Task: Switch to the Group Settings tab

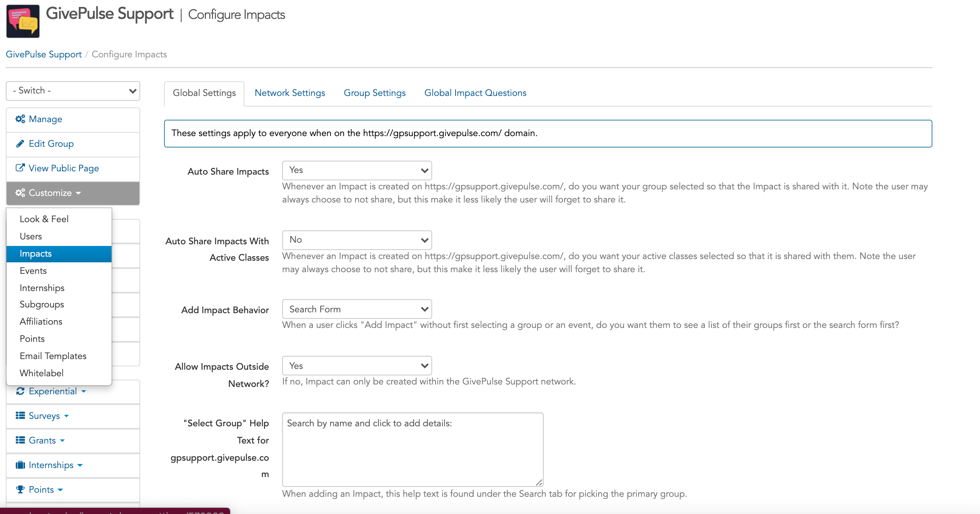Action: 375,93
